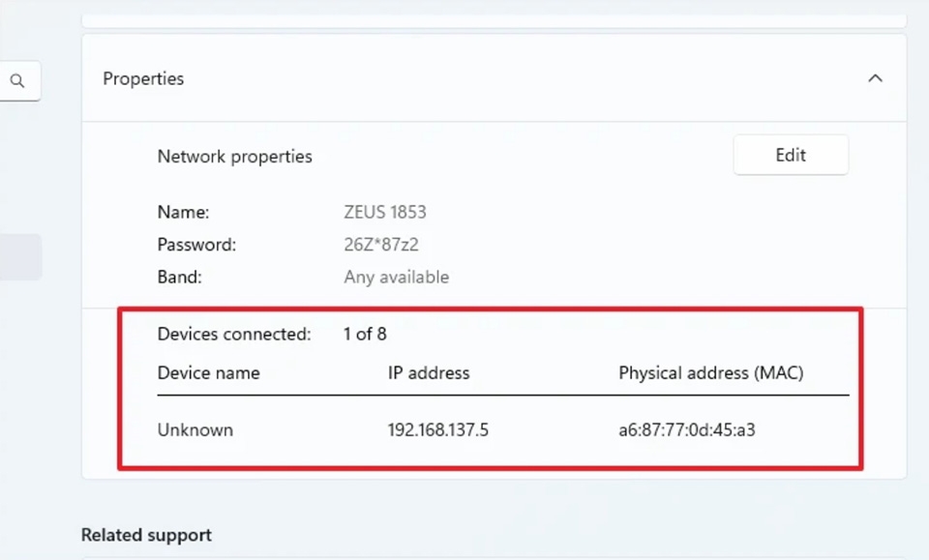
Task: Click the Band setting Any available
Action: point(396,277)
